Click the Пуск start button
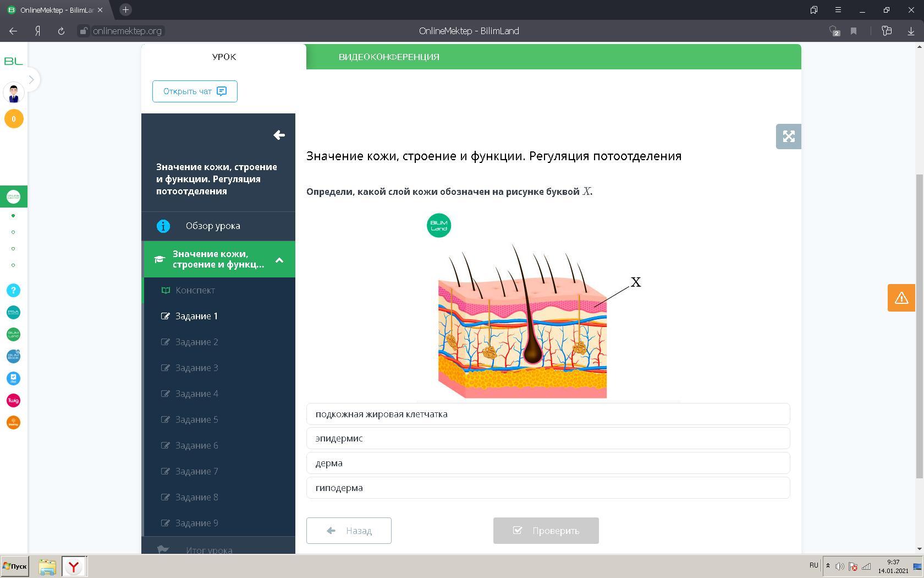924x578 pixels. (x=15, y=566)
